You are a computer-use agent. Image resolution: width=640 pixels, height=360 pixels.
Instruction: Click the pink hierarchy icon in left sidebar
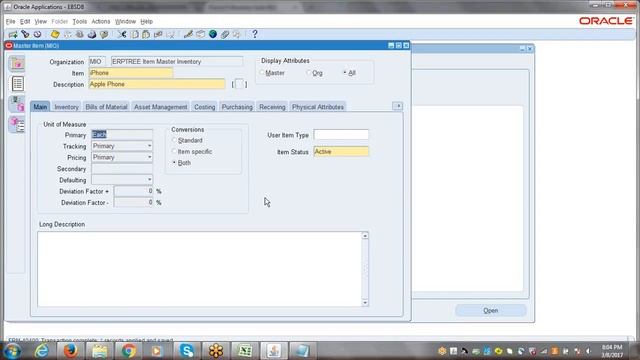(x=17, y=124)
